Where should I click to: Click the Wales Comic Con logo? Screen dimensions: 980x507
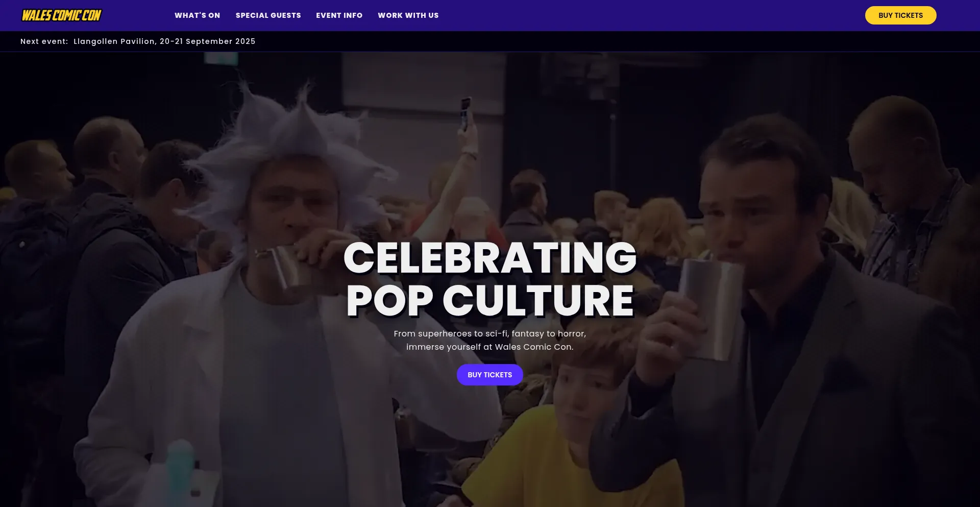pyautogui.click(x=61, y=15)
